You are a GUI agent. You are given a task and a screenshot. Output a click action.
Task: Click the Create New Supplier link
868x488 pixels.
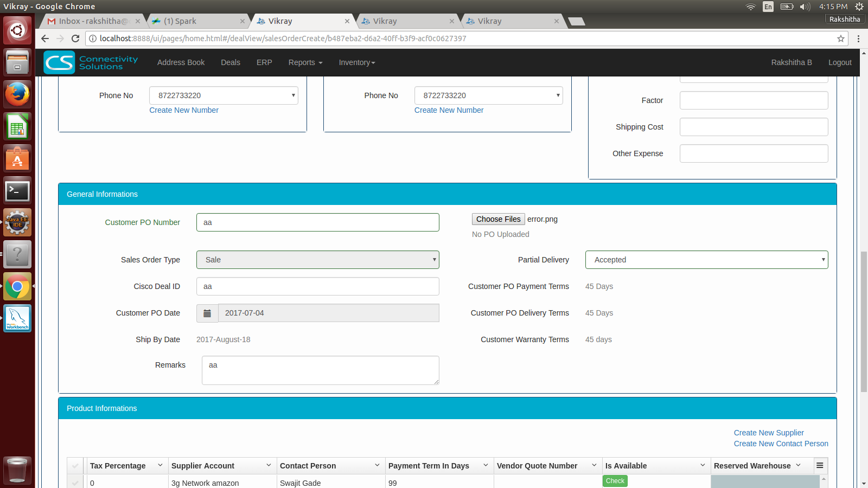click(769, 433)
